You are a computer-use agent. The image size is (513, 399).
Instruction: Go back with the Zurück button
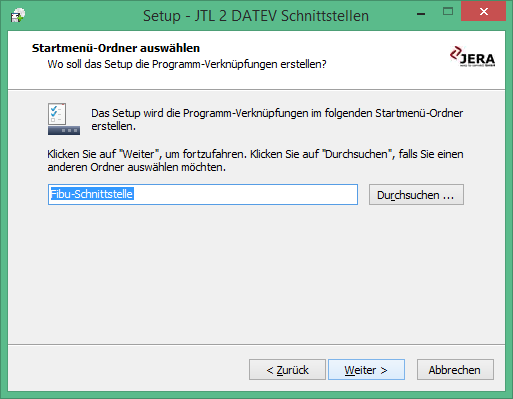(x=287, y=370)
